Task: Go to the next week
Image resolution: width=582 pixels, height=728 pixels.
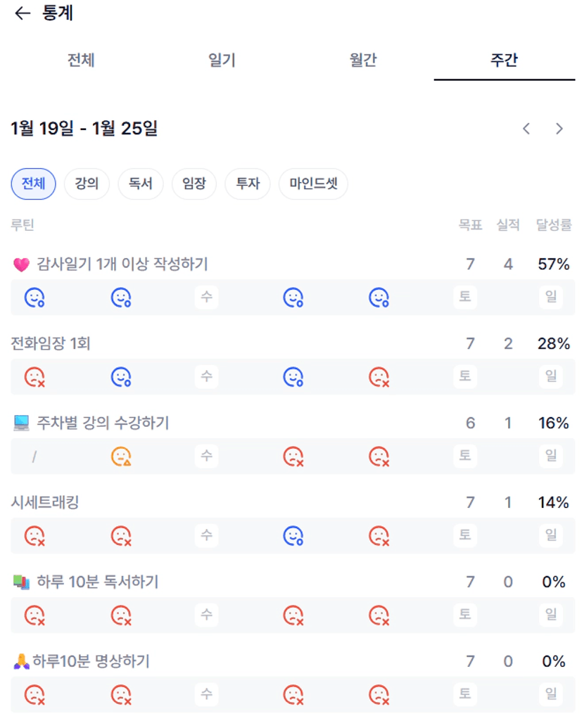Action: click(559, 129)
